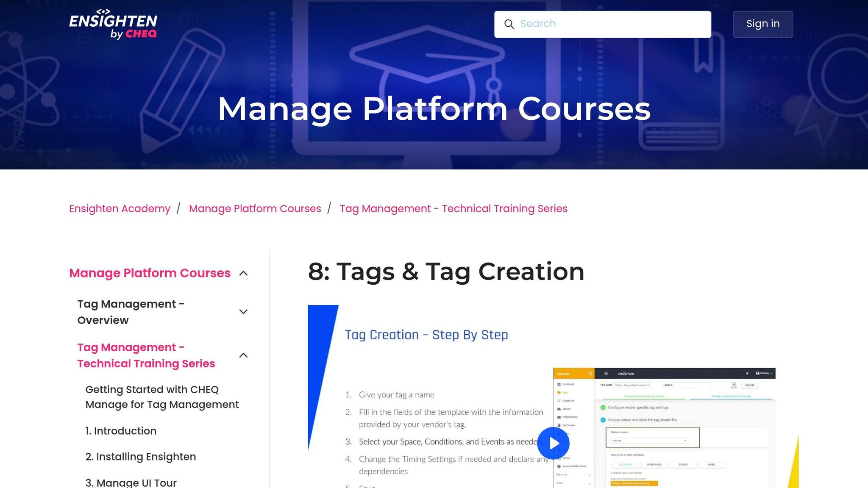Image resolution: width=868 pixels, height=488 pixels.
Task: Select Manage Platform Courses in sidebar
Action: [150, 273]
